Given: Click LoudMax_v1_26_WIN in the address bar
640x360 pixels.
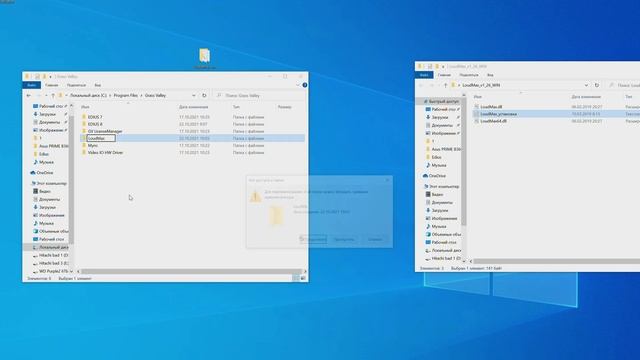Looking at the screenshot, I should click(481, 85).
